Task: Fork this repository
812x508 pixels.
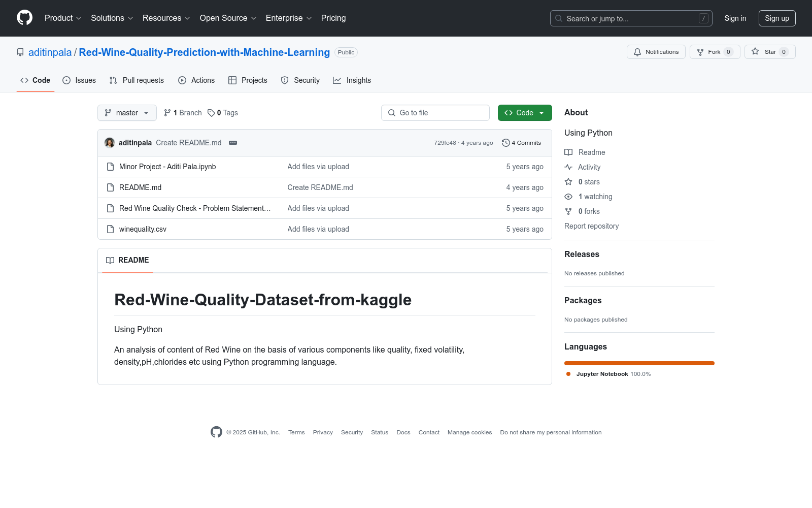Action: (715, 52)
